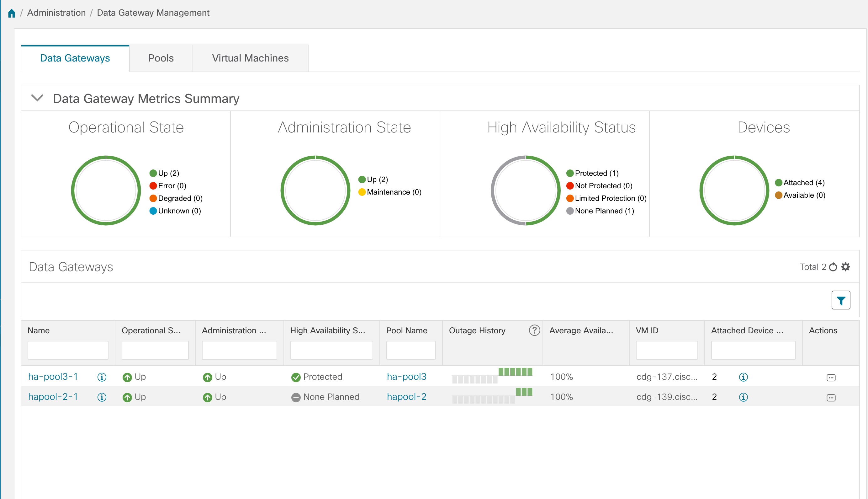Image resolution: width=868 pixels, height=499 pixels.
Task: Show attached devices info for ha-pool3-1
Action: (x=743, y=377)
